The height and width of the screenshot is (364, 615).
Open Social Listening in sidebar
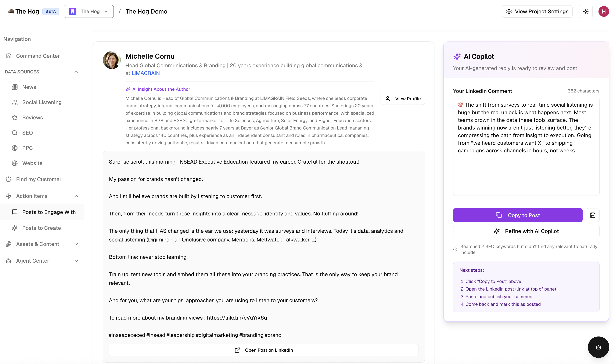[42, 102]
